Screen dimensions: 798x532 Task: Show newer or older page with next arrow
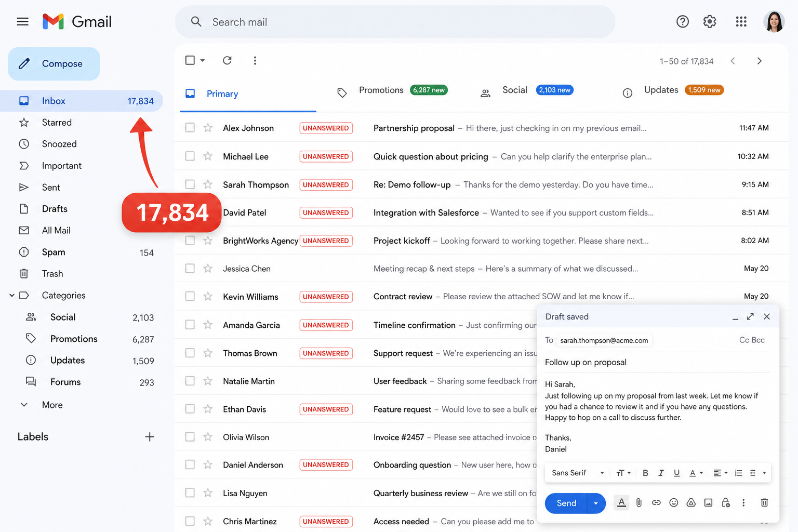click(760, 61)
